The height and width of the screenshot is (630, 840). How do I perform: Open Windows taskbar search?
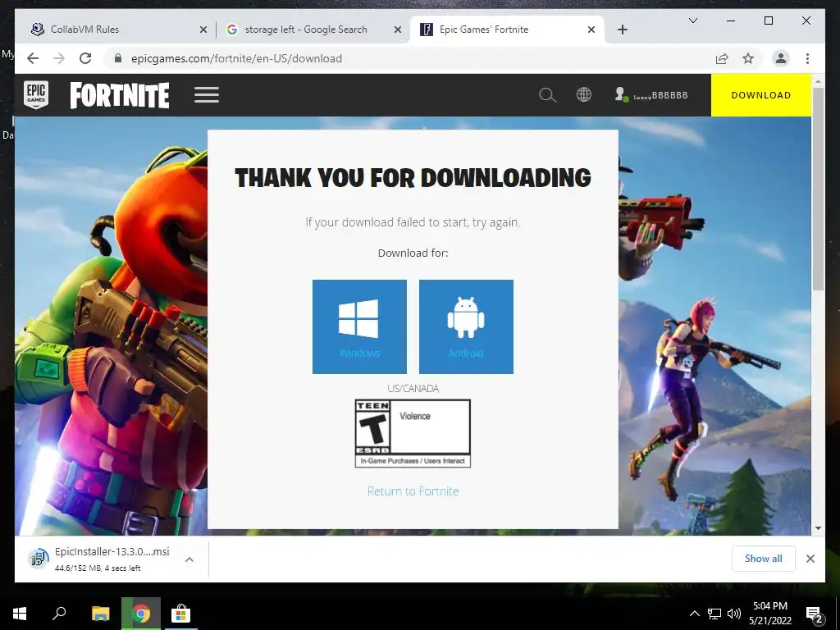59,614
